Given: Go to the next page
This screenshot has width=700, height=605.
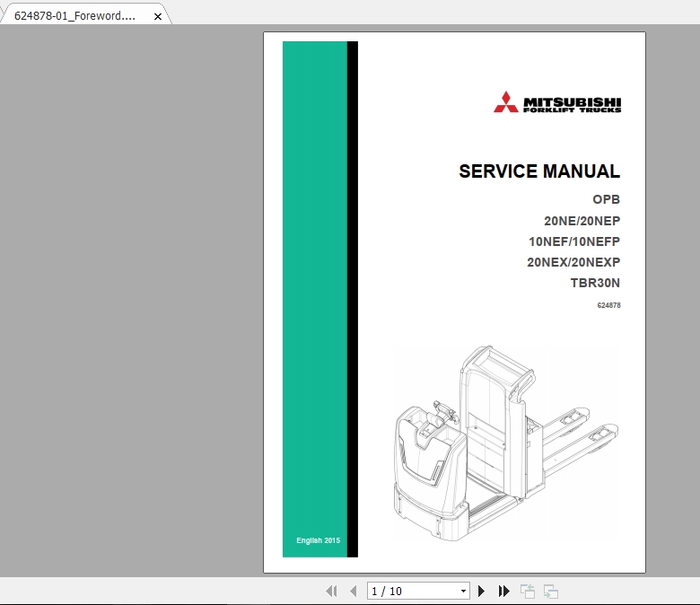Looking at the screenshot, I should [481, 592].
